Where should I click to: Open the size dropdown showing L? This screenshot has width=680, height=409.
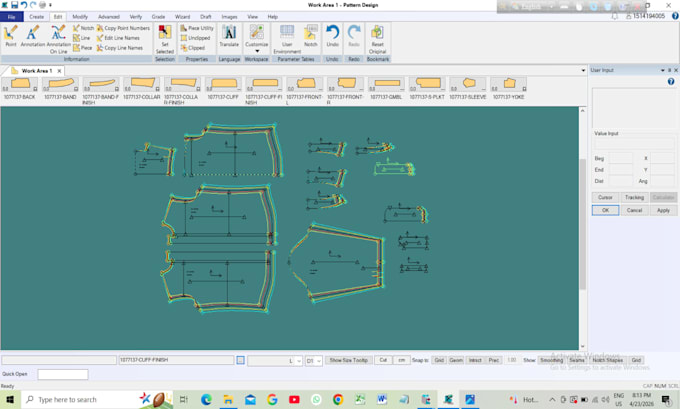tap(298, 360)
